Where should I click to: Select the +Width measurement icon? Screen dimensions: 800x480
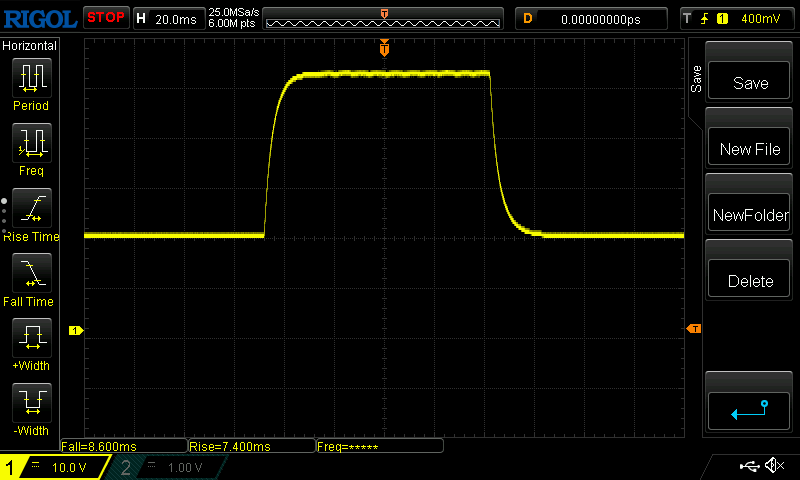pyautogui.click(x=31, y=339)
